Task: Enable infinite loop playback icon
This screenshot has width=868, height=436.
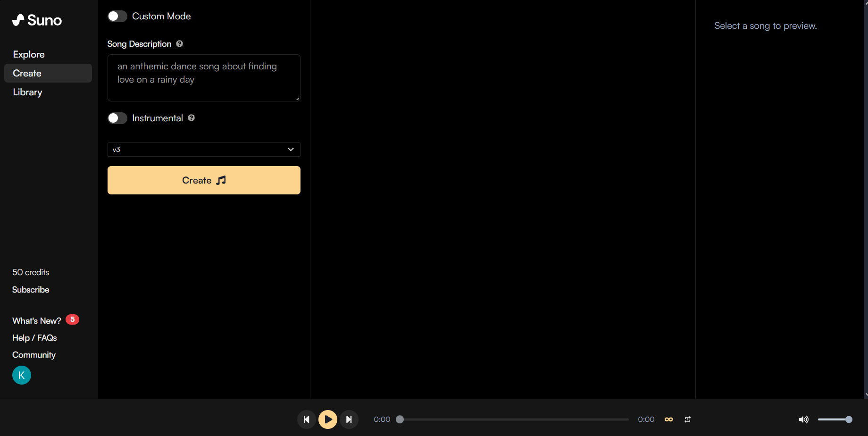Action: (668, 419)
